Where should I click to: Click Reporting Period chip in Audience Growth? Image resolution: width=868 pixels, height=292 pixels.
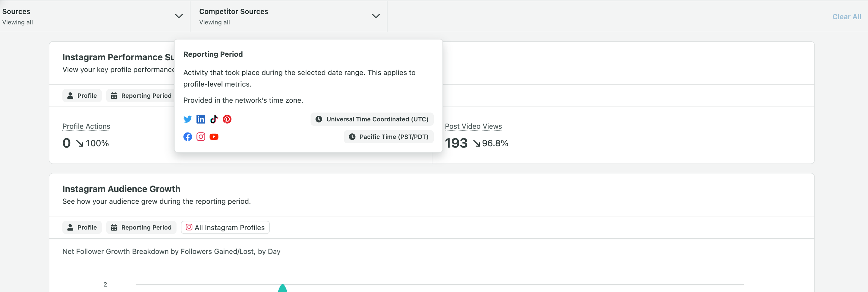point(141,228)
